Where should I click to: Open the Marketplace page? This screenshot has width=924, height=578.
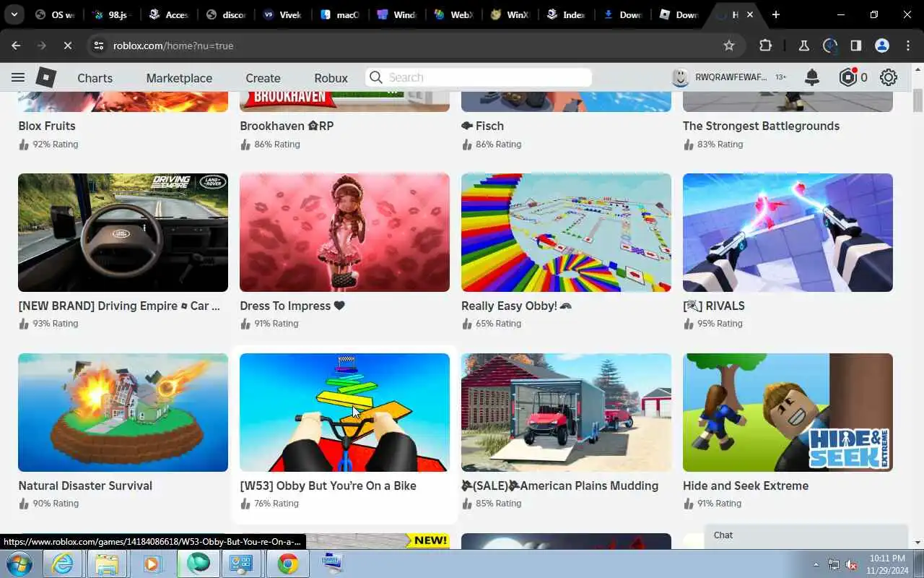(x=179, y=78)
